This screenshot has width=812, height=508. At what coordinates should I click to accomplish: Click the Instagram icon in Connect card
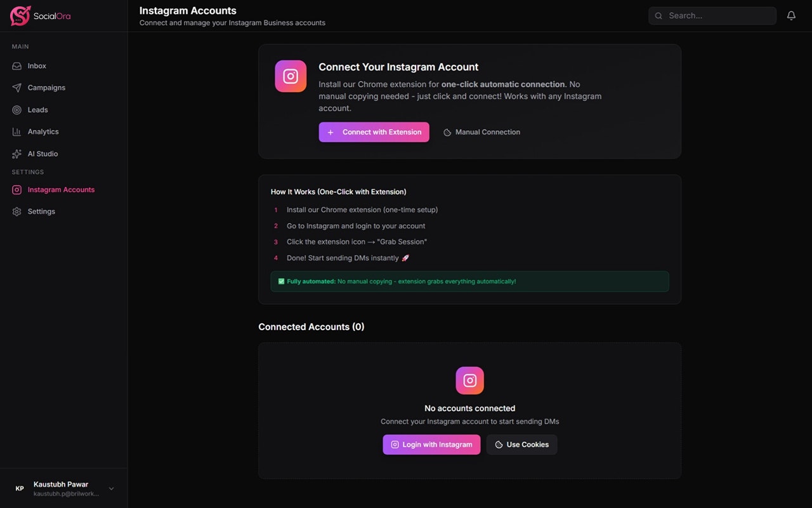291,76
